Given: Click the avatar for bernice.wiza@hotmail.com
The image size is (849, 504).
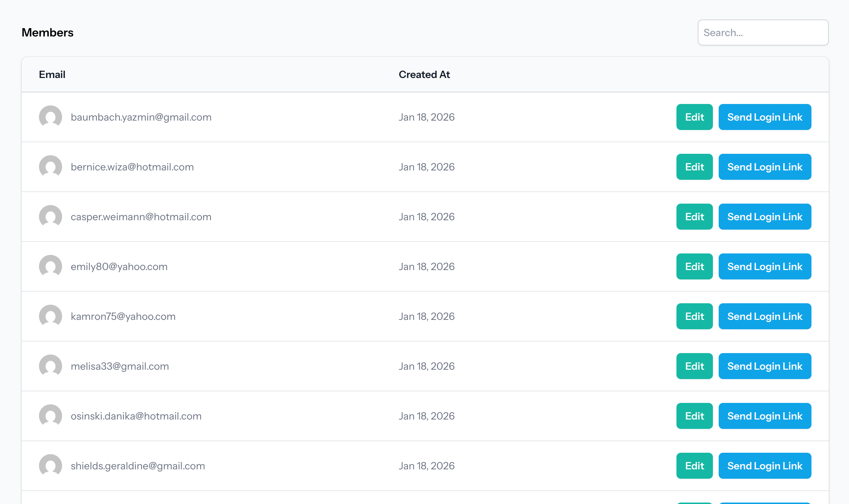Looking at the screenshot, I should click(51, 167).
